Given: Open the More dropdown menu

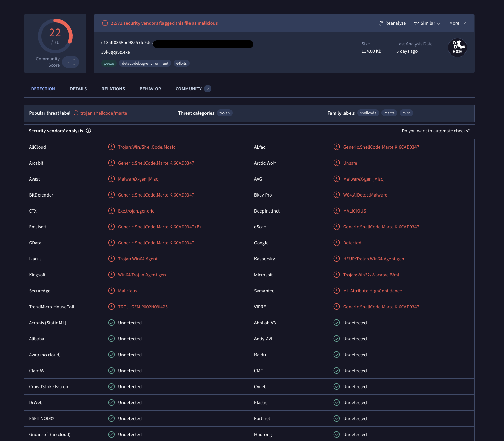Looking at the screenshot, I should 457,23.
